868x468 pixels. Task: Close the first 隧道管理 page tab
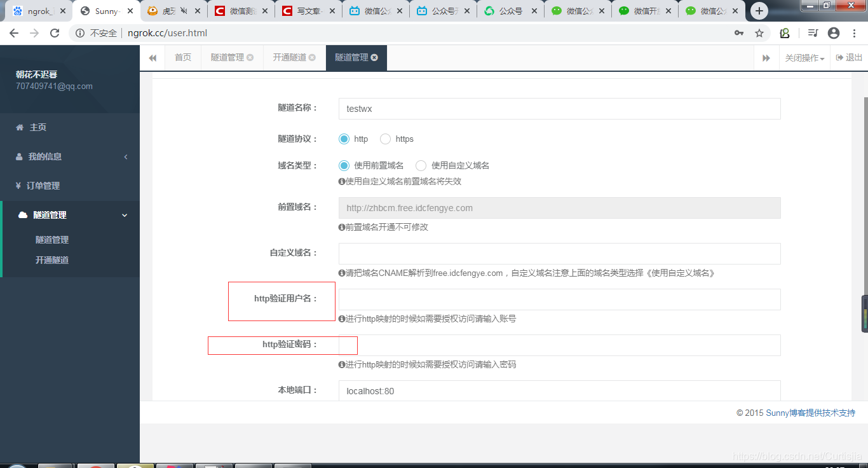click(x=250, y=57)
